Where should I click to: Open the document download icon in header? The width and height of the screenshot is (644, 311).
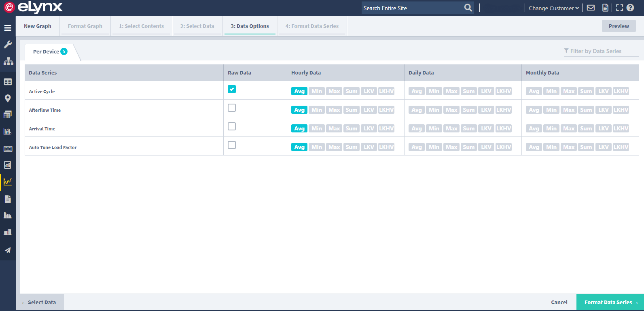pos(605,8)
